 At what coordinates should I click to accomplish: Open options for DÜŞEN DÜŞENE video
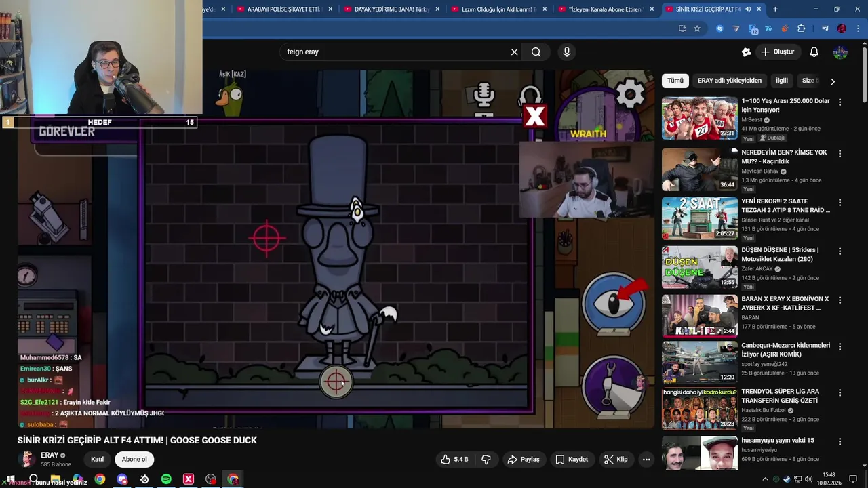[x=840, y=251]
